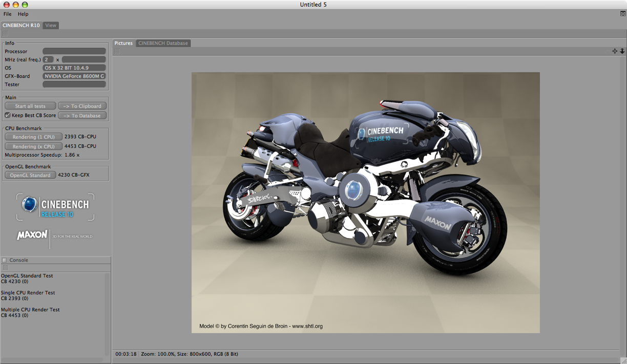
Task: Click the 00:03:18 render time in status bar
Action: pos(126,354)
